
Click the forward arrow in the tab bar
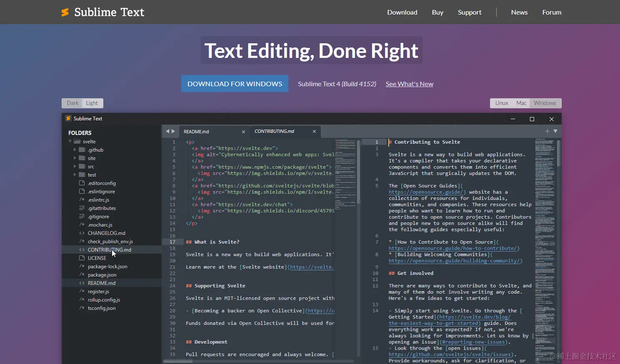[x=174, y=131]
